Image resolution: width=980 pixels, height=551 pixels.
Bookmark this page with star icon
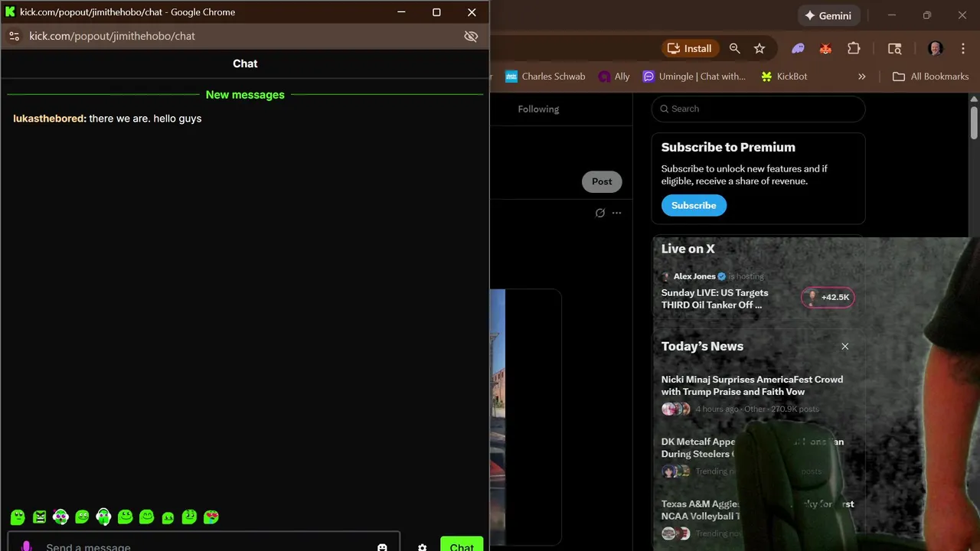(x=759, y=48)
